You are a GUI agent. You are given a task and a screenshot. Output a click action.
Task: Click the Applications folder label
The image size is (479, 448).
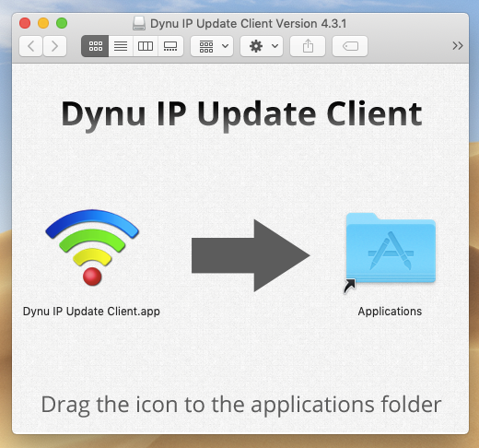tap(390, 312)
